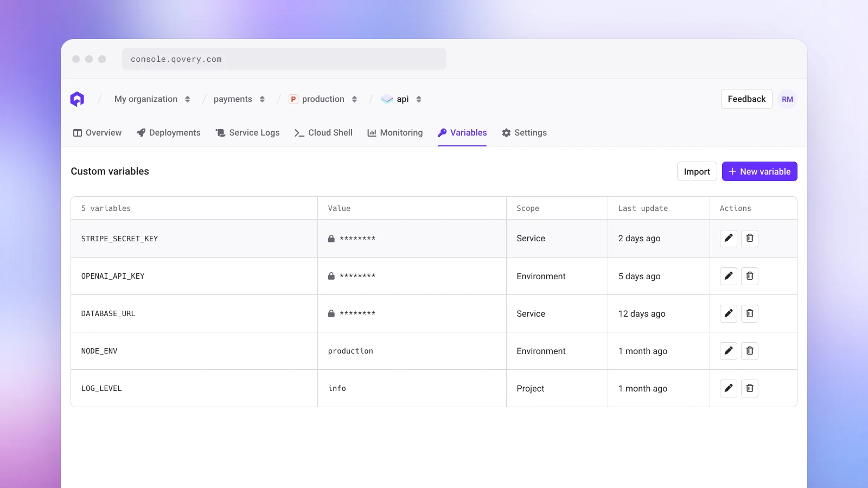
Task: Edit the DATABASE_URL variable
Action: coord(729,313)
